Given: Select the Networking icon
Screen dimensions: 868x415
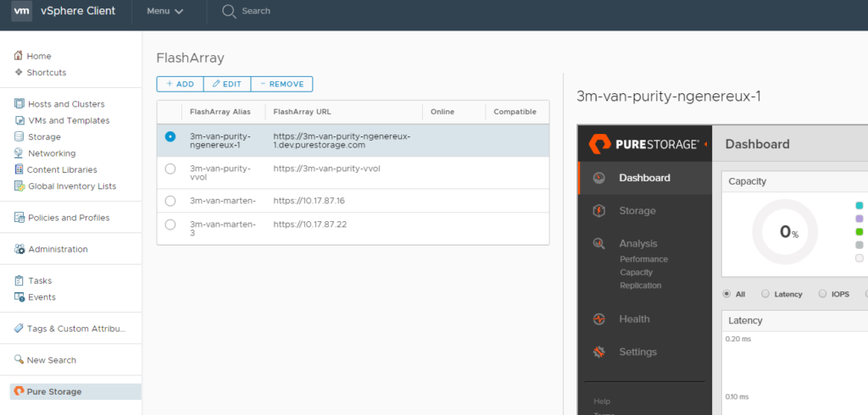Looking at the screenshot, I should pos(19,153).
